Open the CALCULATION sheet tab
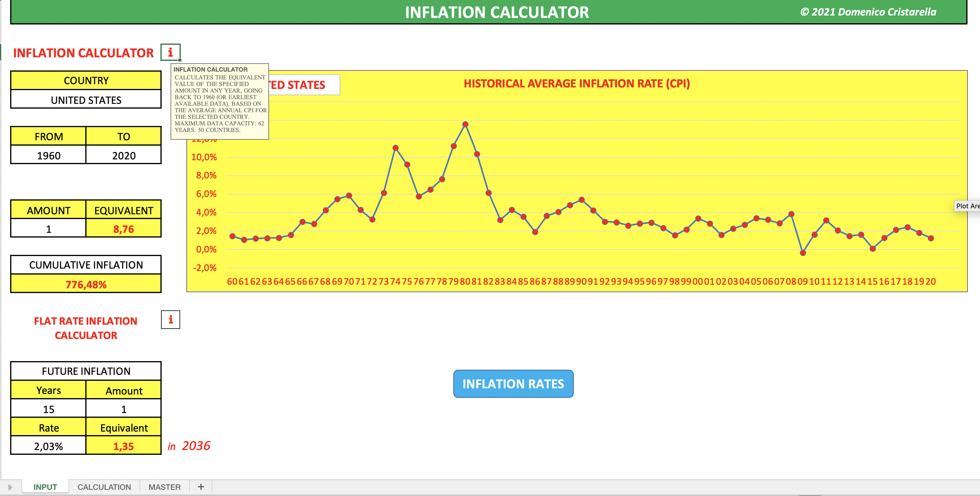This screenshot has height=496, width=980. click(104, 487)
